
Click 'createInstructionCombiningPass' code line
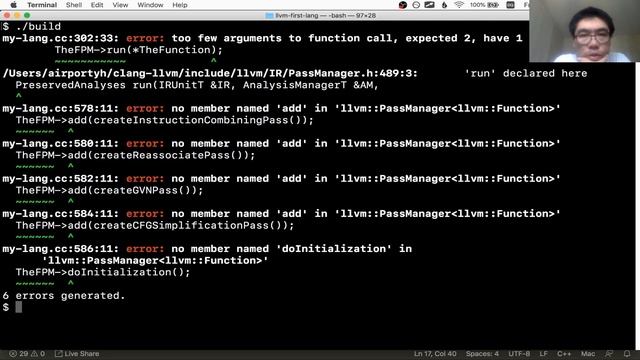point(164,120)
